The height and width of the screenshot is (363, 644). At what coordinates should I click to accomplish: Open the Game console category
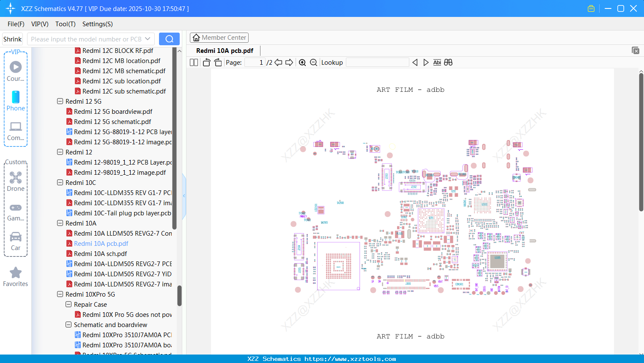tap(16, 212)
